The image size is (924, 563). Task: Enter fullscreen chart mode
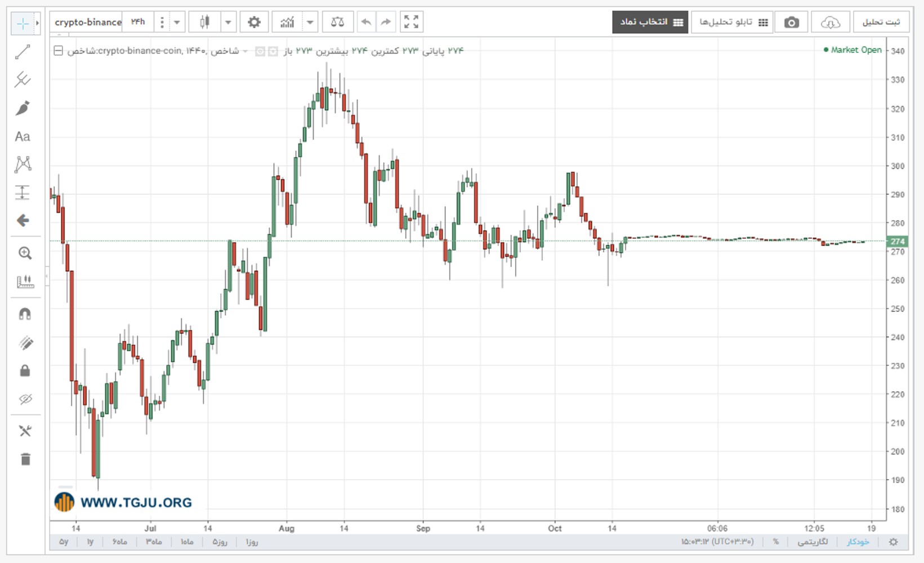[411, 22]
